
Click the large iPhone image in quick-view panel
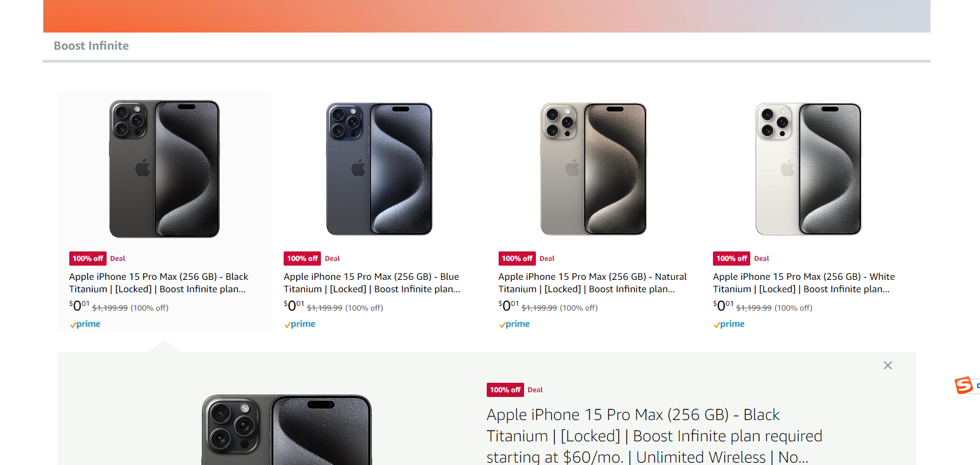pyautogui.click(x=287, y=430)
